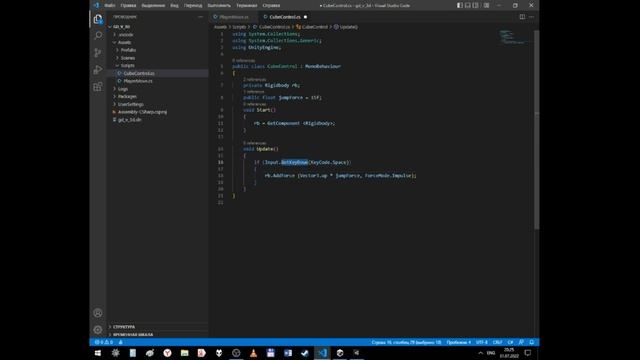The height and width of the screenshot is (360, 640).
Task: Open the VLC cone icon in taskbar
Action: coord(253,353)
